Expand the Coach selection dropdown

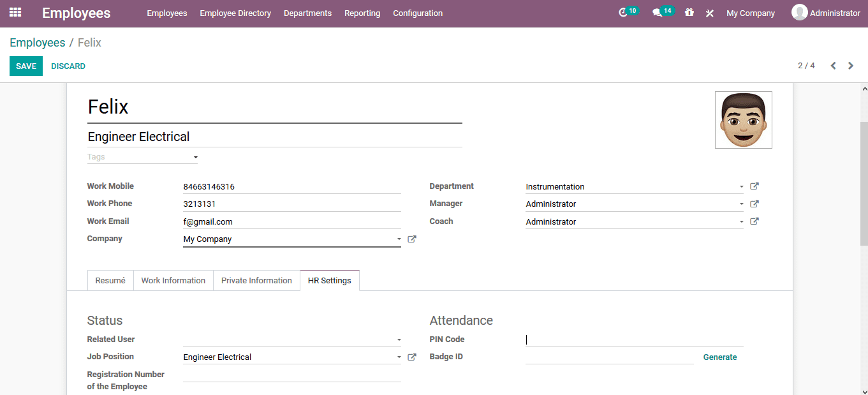(740, 221)
